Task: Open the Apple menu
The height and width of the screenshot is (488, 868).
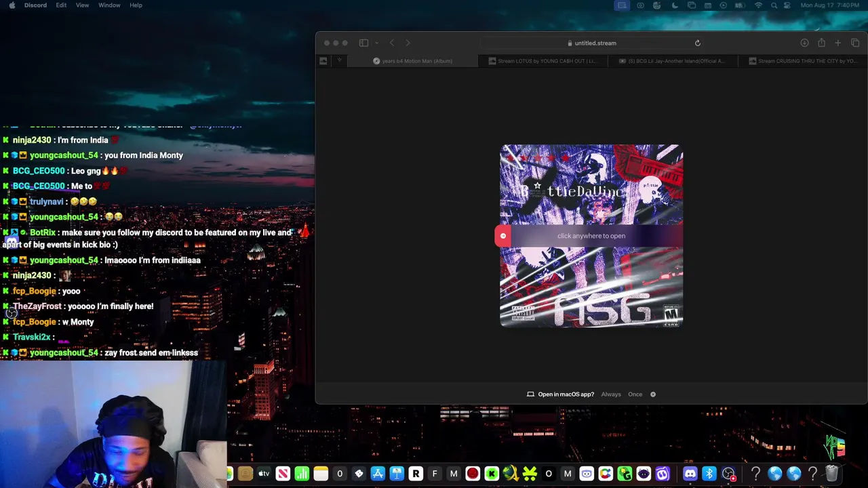Action: pyautogui.click(x=12, y=5)
